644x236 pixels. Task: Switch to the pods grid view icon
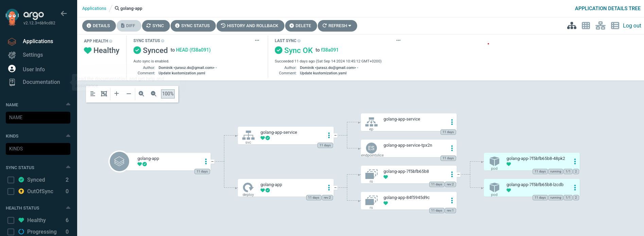click(586, 25)
